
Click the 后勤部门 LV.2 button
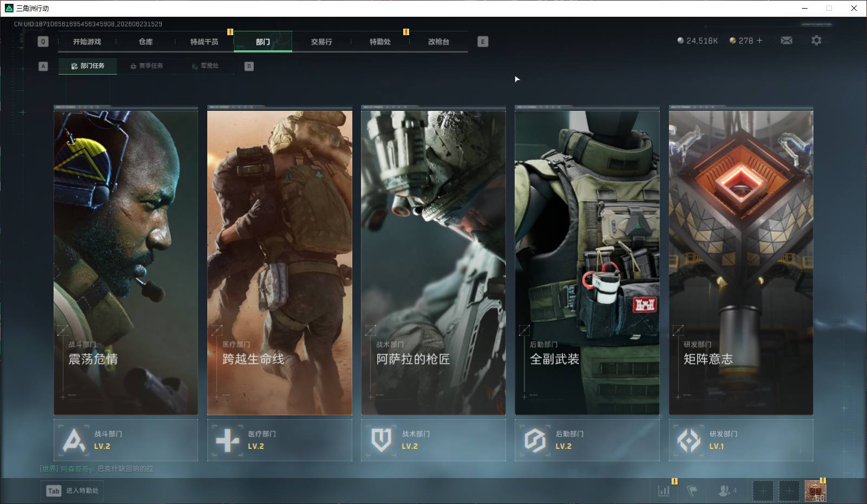tap(587, 440)
